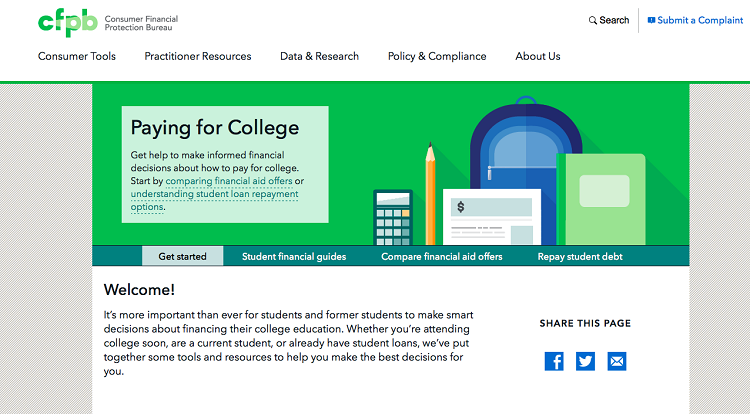
Task: Share this page via email icon
Action: (617, 361)
